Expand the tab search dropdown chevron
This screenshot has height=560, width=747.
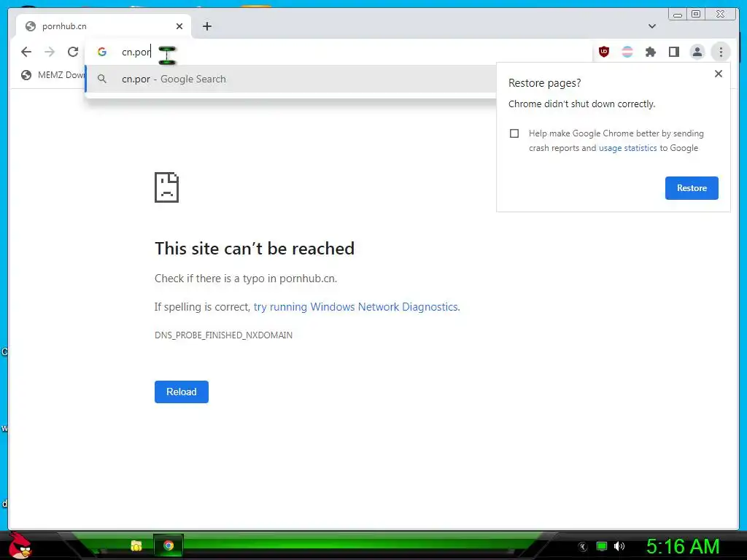652,26
